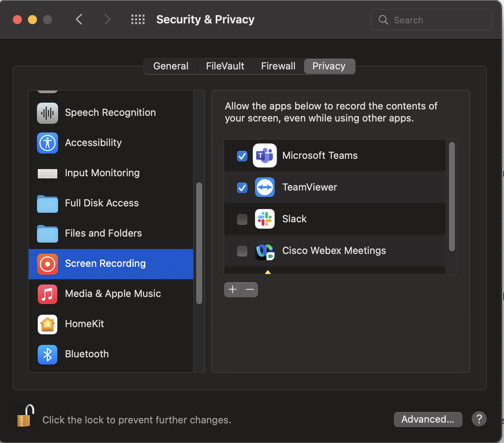Image resolution: width=504 pixels, height=443 pixels.
Task: Uncheck Microsoft Teams screen recording permission
Action: pos(242,156)
